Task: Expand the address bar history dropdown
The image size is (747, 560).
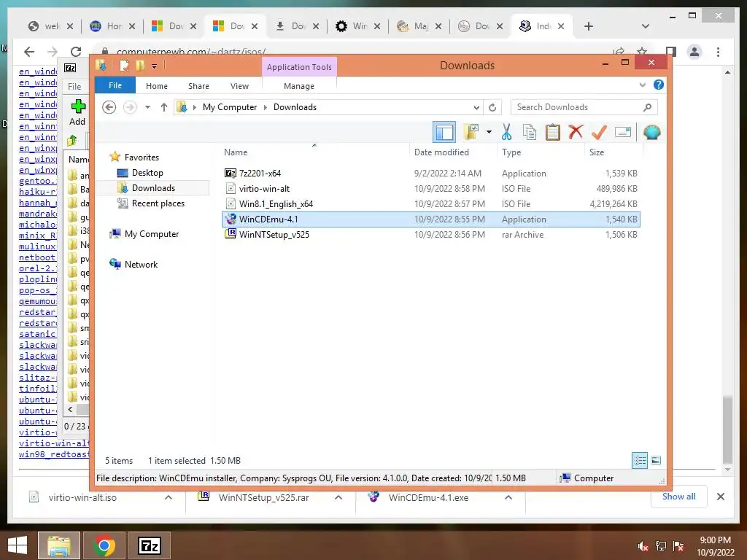Action: pyautogui.click(x=476, y=108)
